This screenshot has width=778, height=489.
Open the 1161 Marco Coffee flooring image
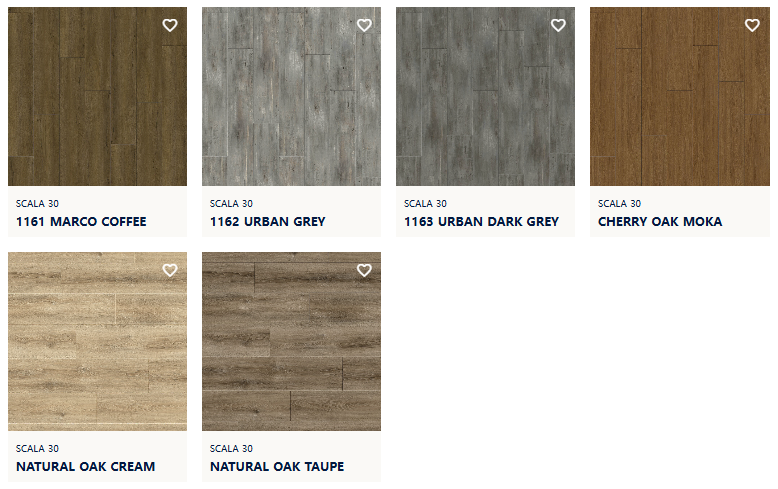pyautogui.click(x=97, y=96)
